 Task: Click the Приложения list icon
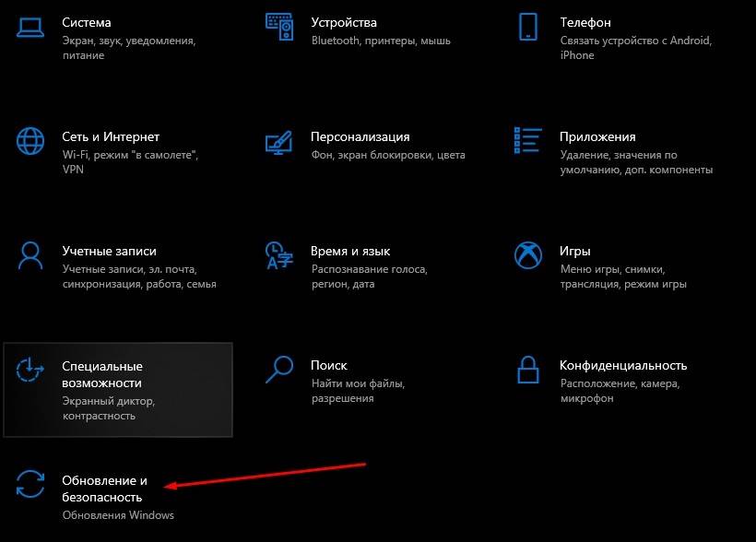click(x=527, y=142)
